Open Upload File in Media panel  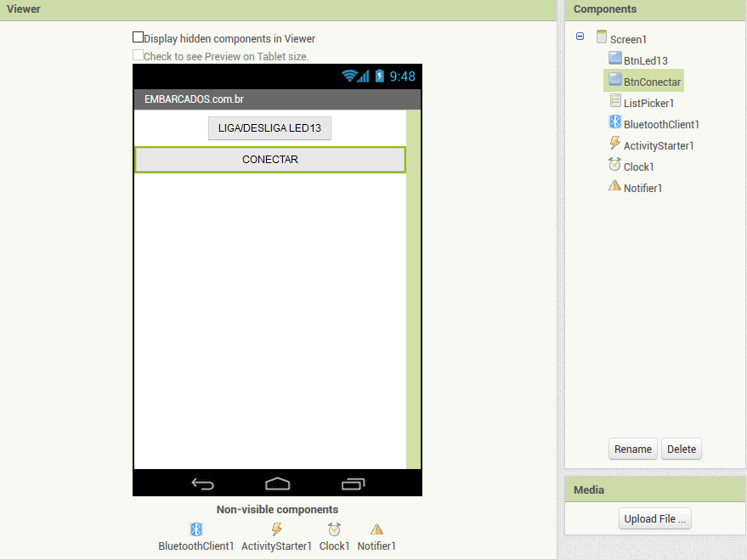[x=654, y=518]
